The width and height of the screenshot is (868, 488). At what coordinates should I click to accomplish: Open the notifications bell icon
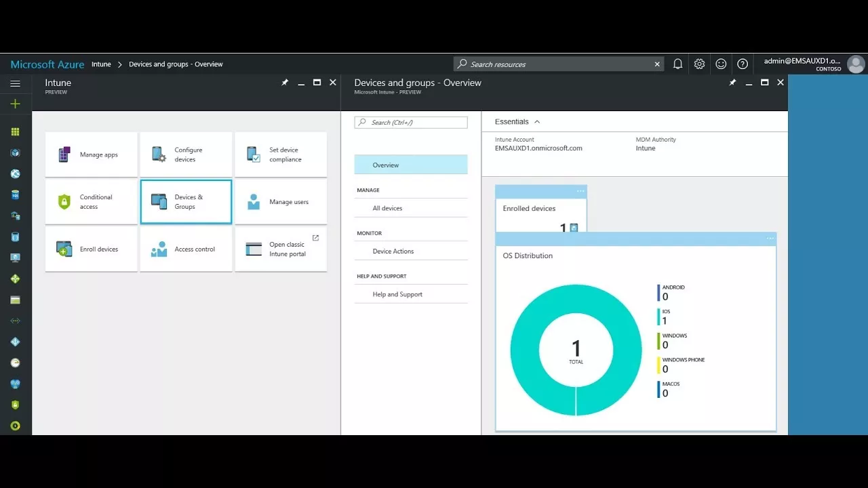677,63
